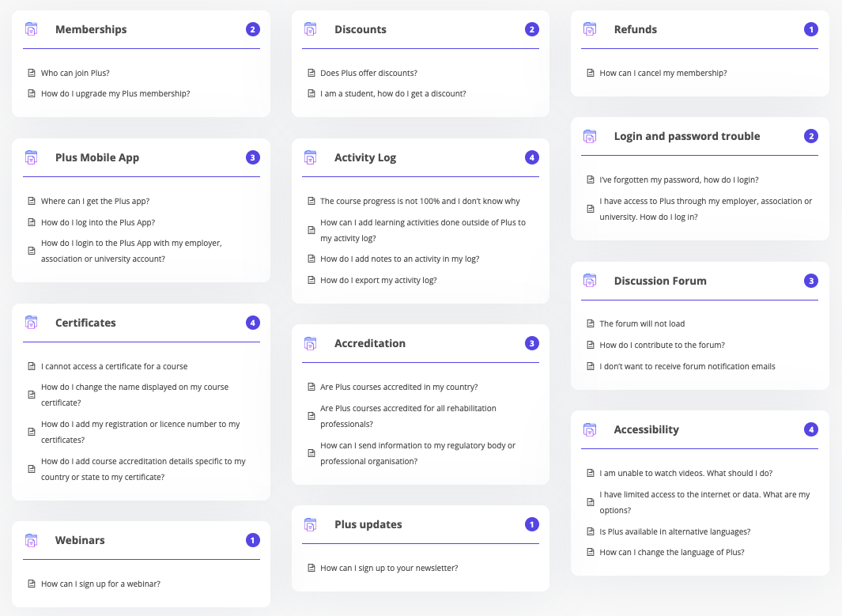Open 'How do I contribute to the forum?'

(x=662, y=345)
